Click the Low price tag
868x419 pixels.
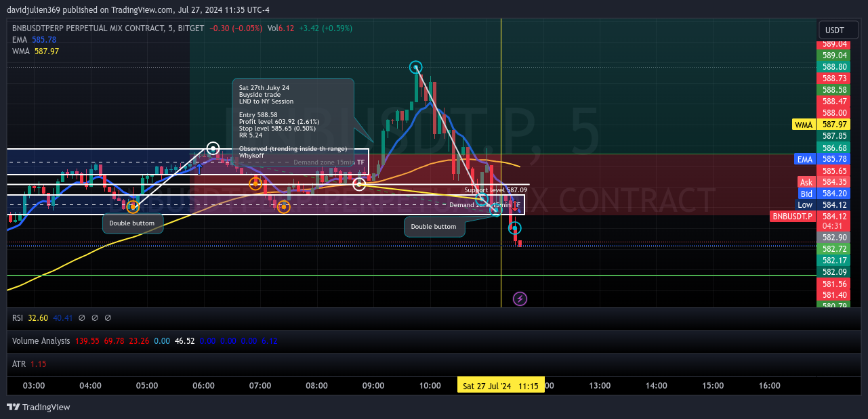click(x=805, y=205)
